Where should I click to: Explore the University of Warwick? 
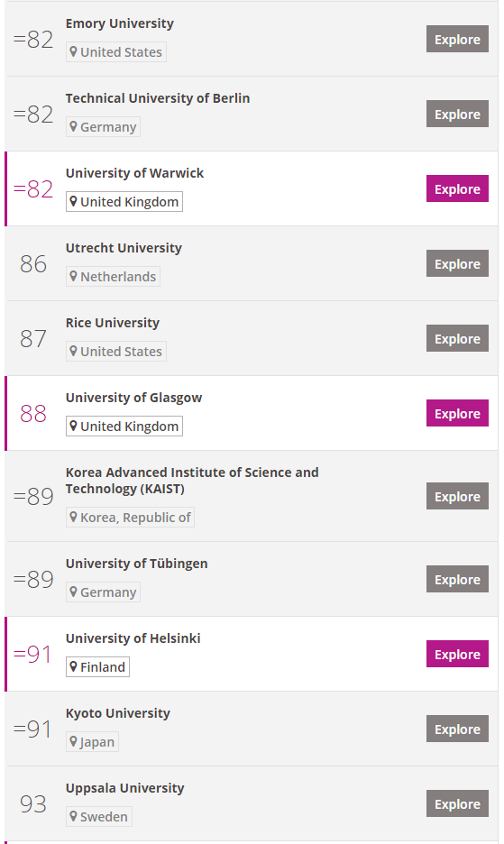click(457, 189)
